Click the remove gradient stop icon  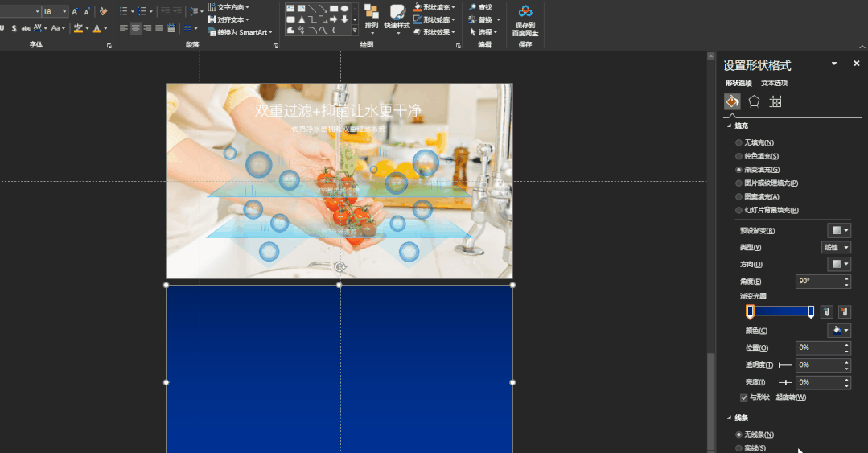tap(844, 311)
